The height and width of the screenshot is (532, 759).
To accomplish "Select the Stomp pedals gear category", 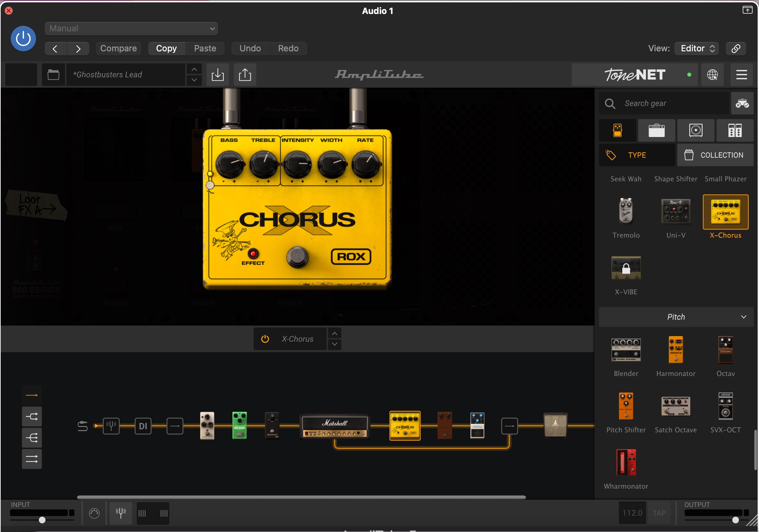I will click(x=618, y=130).
